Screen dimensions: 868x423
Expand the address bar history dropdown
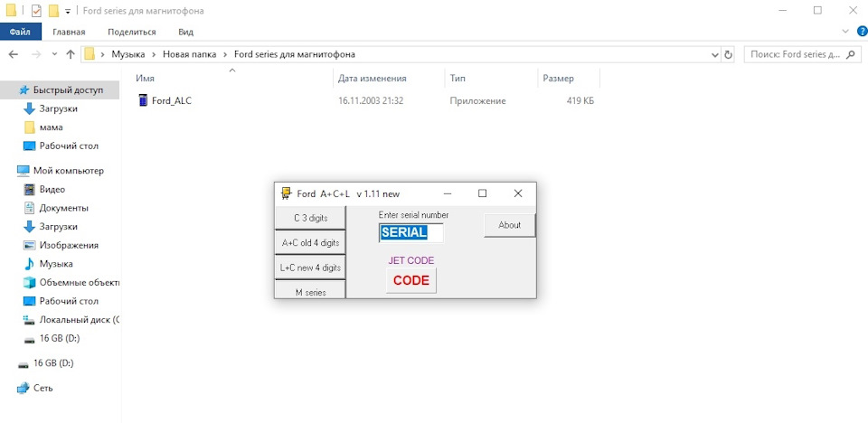pos(714,55)
